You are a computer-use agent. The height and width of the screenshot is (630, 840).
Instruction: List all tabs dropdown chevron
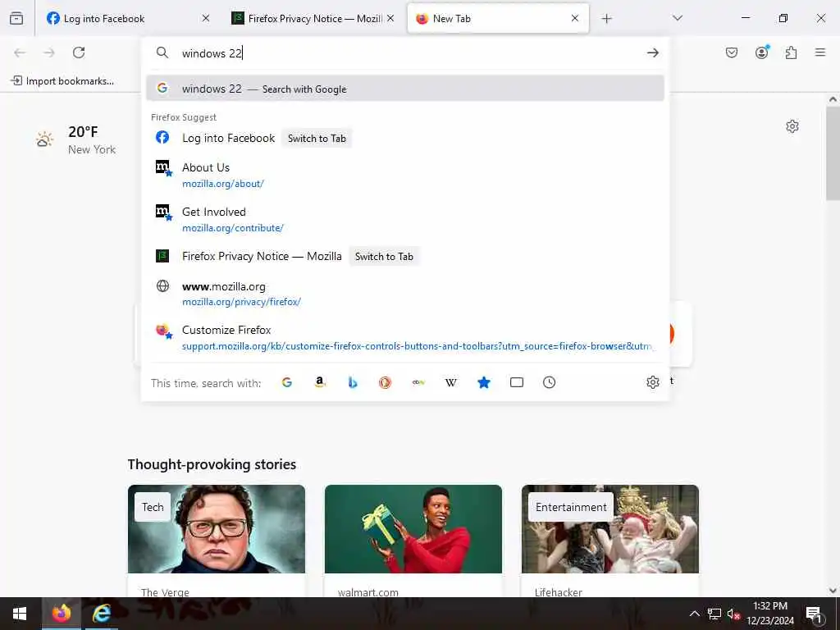678,18
